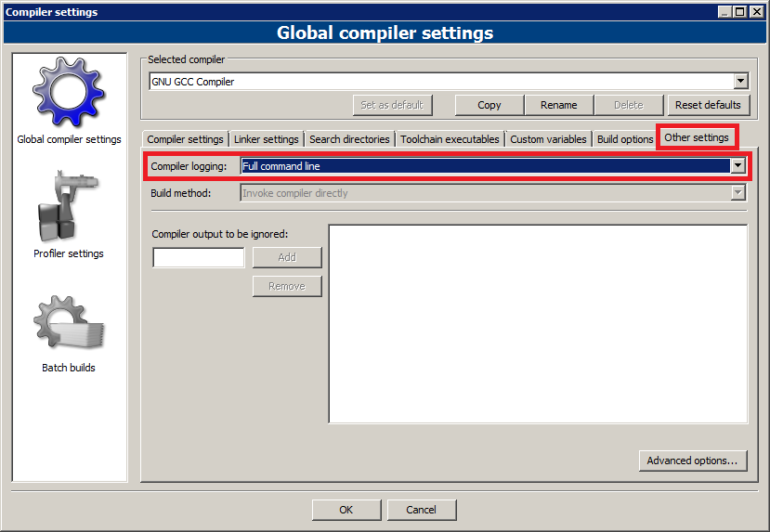Confirm settings with the OK button
This screenshot has width=770, height=532.
[346, 510]
